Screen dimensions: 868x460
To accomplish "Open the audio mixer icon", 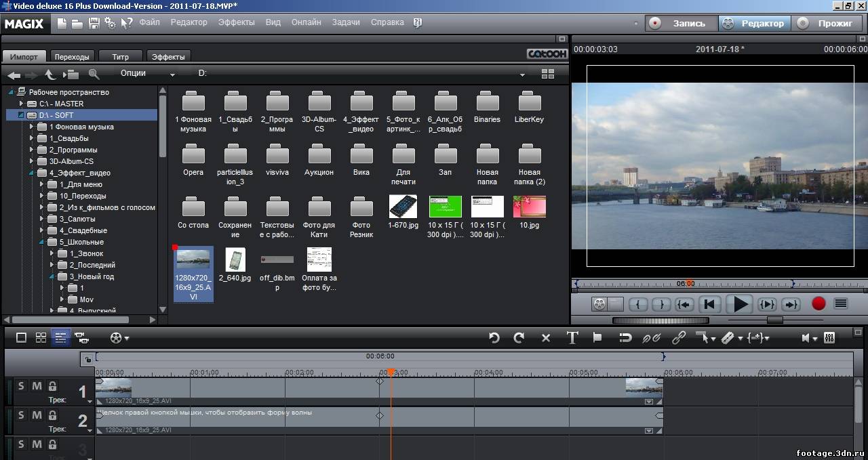I will pos(829,337).
